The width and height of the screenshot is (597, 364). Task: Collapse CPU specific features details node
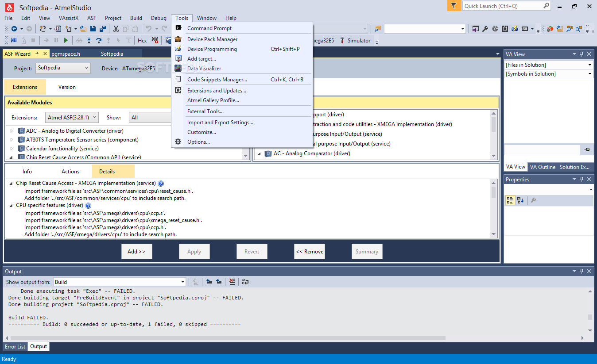pyautogui.click(x=11, y=206)
